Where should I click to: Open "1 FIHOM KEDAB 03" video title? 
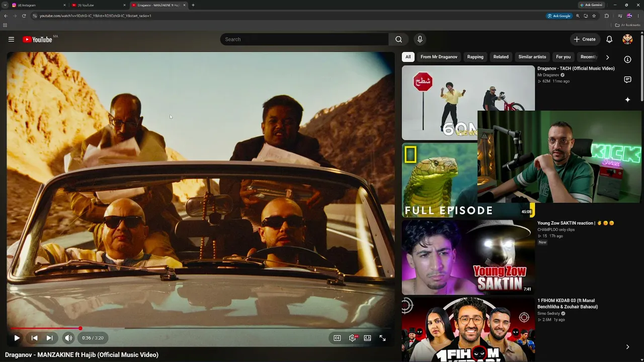coord(568,304)
